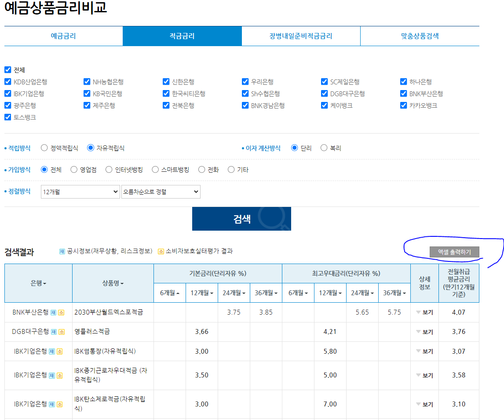Toggle the 케이뱅크 checkbox
This screenshot has width=504, height=420.
tap(324, 105)
